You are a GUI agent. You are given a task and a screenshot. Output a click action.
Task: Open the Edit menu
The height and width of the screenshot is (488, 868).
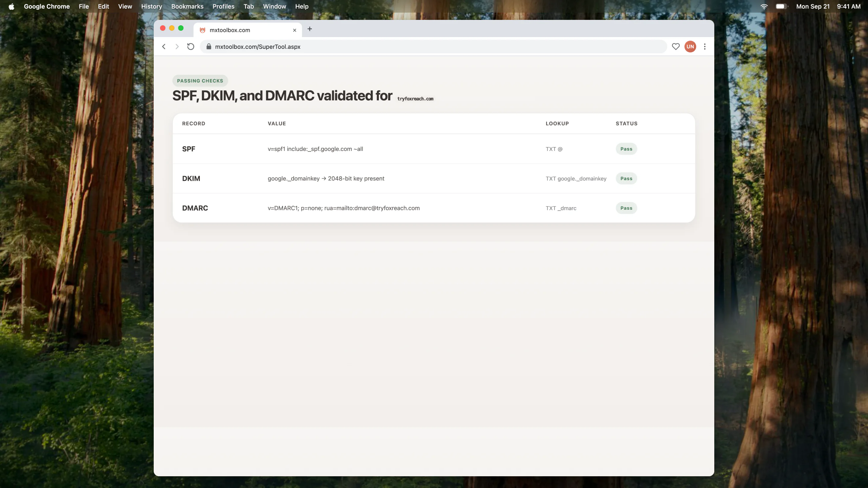coord(103,6)
